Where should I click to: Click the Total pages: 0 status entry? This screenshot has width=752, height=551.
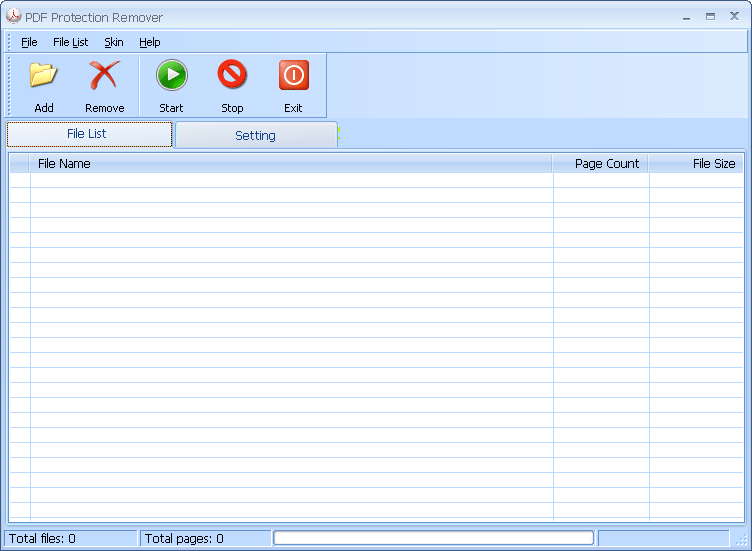point(205,539)
